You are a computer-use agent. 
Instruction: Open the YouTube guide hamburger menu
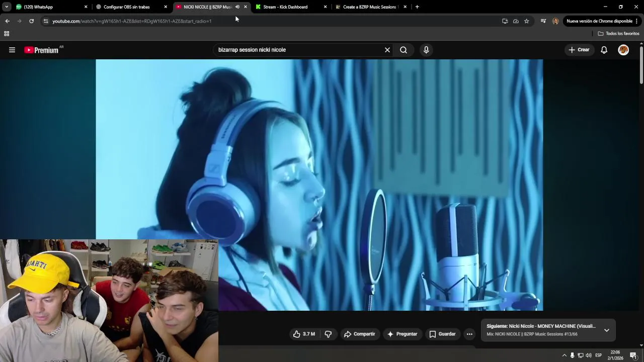tap(12, 50)
